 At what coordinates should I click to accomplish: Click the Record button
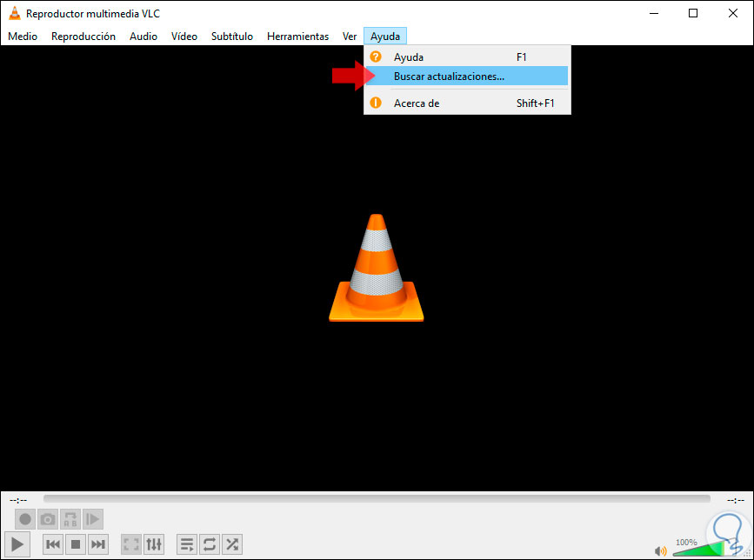[25, 519]
